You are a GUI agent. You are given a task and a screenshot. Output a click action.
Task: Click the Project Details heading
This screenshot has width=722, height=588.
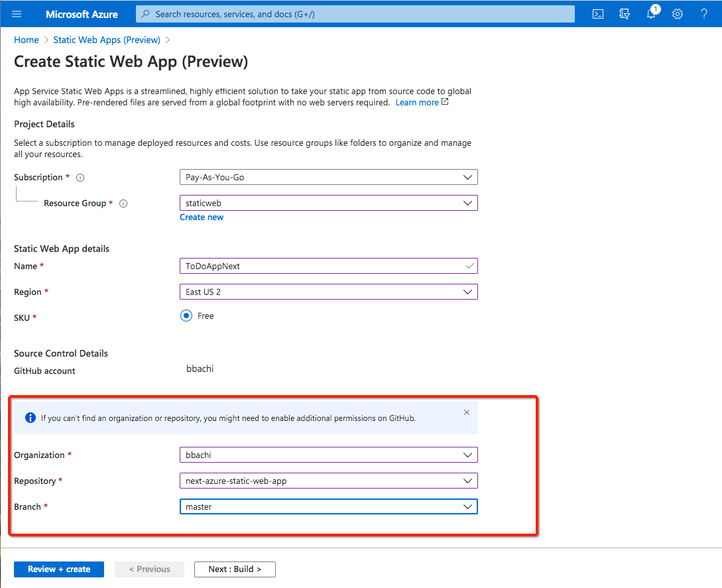click(44, 125)
